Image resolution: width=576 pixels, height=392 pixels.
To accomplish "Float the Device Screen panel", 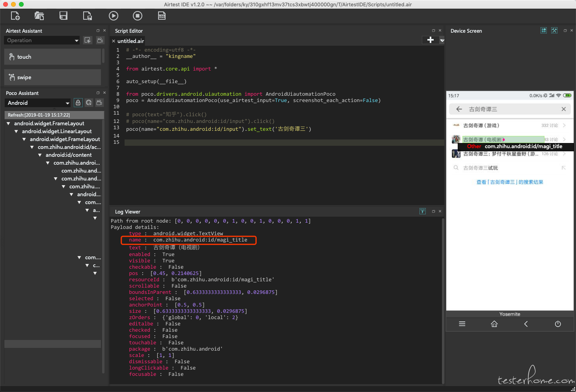I will tap(565, 30).
